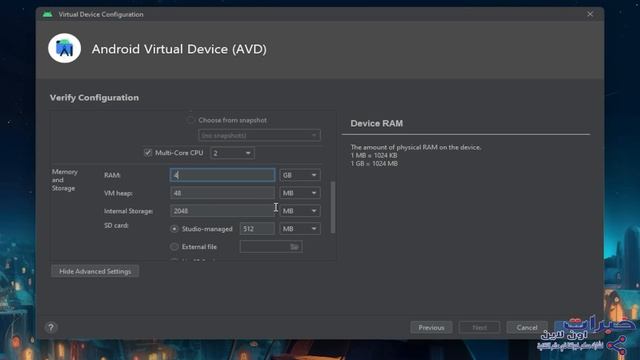Click the Verify Configuration heading
This screenshot has width=640, height=360.
click(94, 98)
